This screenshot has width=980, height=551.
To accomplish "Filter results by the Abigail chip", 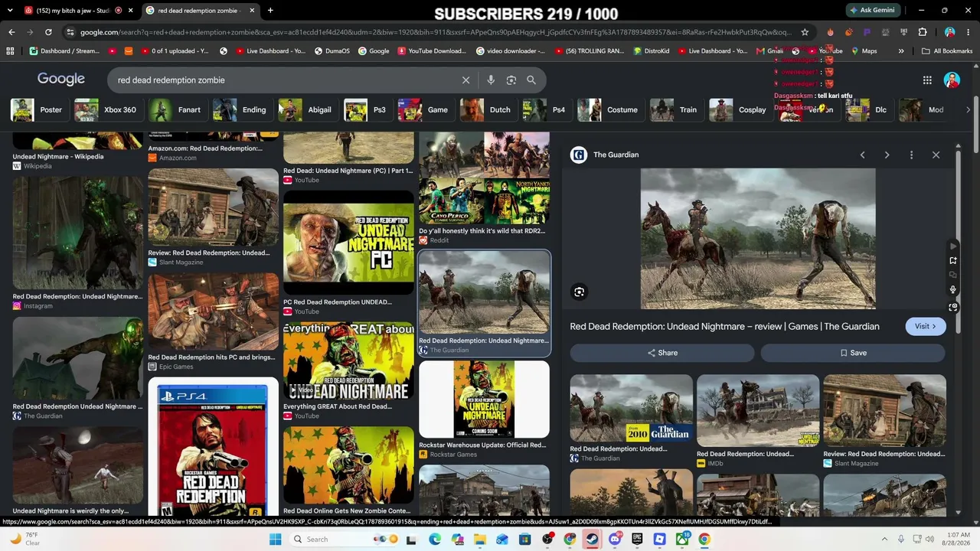I will coord(306,109).
